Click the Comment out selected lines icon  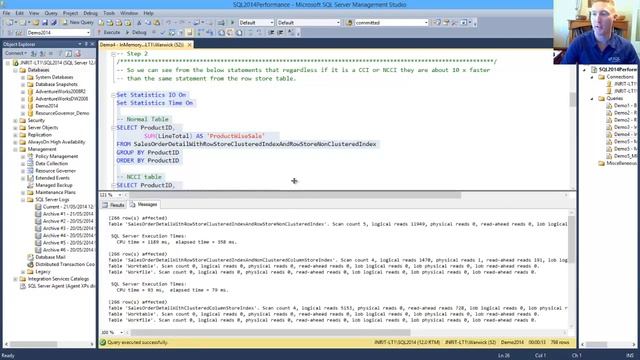251,32
